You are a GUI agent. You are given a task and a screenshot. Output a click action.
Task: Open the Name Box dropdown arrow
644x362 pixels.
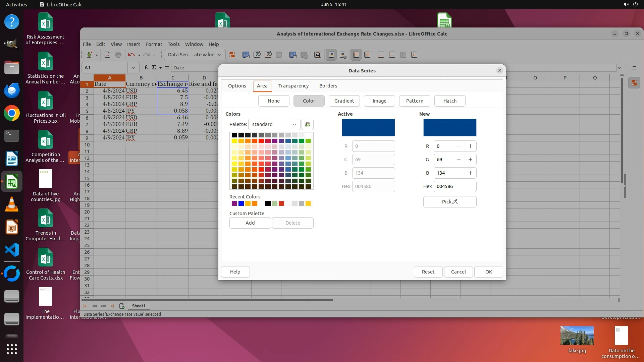pyautogui.click(x=133, y=68)
